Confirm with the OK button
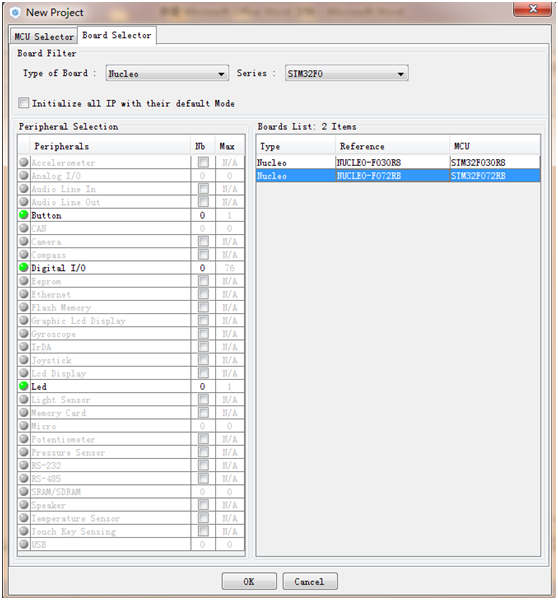The width and height of the screenshot is (558, 600). 249,581
